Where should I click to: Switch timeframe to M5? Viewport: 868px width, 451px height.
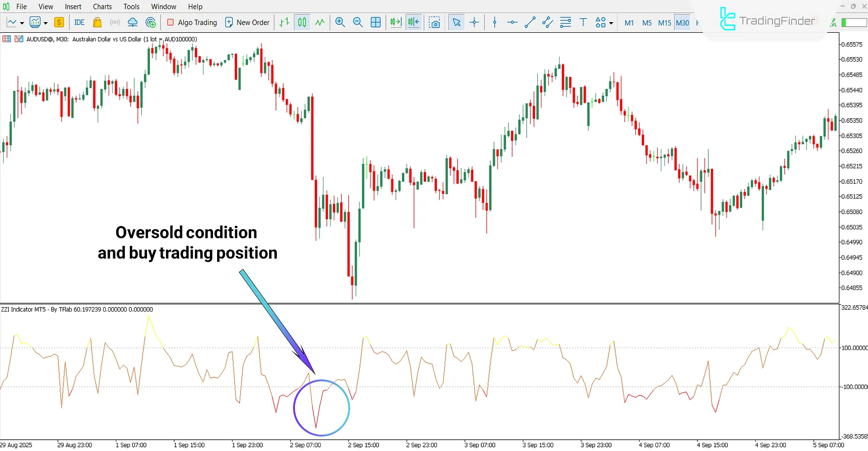(x=647, y=23)
